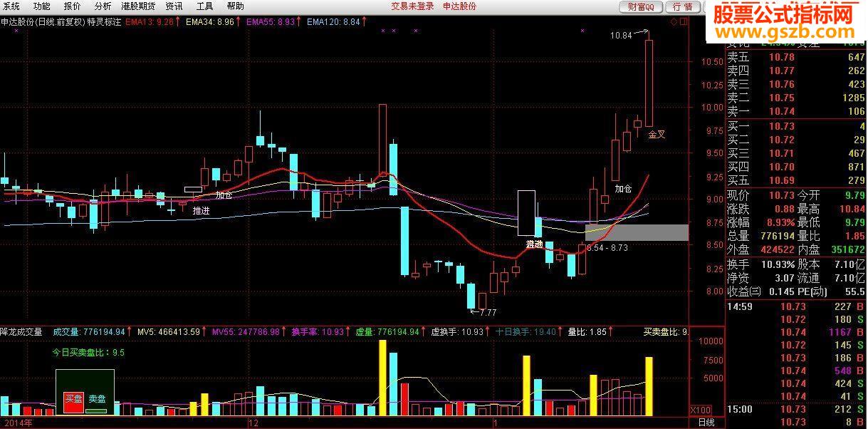Viewport: 868px width, 429px height.
Task: Open the 功能 menu
Action: pyautogui.click(x=41, y=6)
